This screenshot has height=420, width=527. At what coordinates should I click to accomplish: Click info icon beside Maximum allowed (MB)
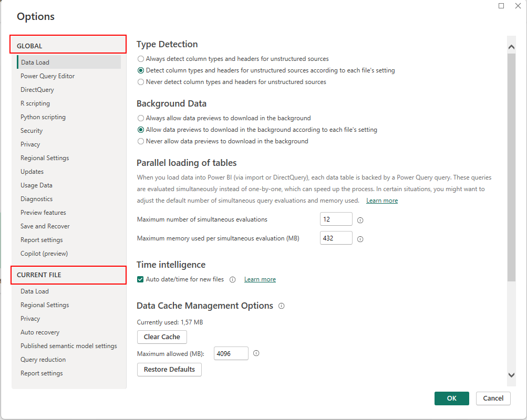point(256,353)
